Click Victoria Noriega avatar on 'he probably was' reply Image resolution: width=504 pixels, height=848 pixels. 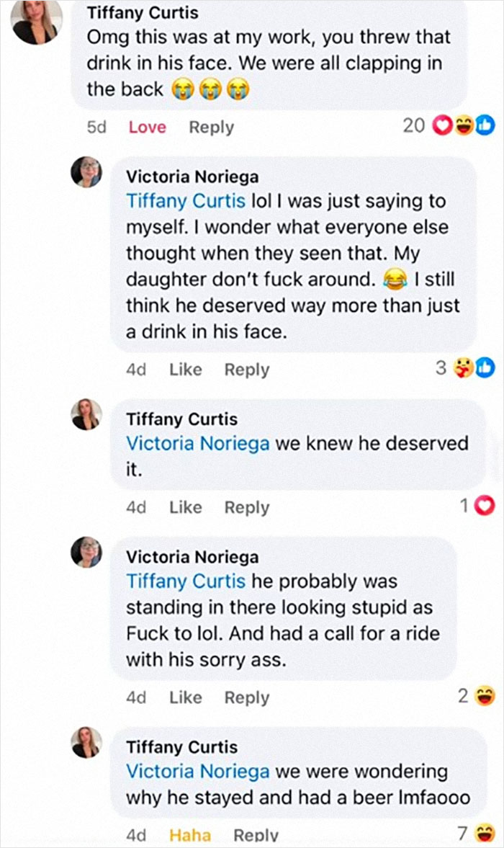click(x=86, y=552)
